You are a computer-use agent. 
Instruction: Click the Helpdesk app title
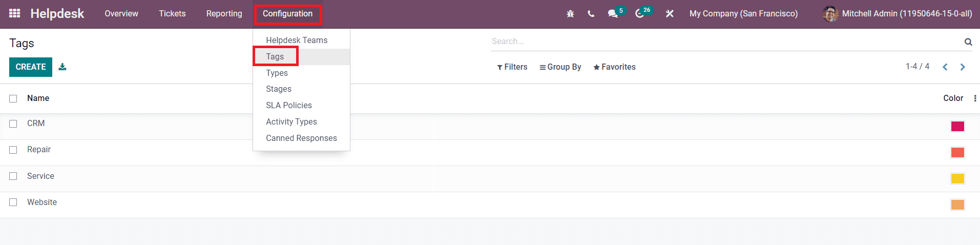[57, 14]
